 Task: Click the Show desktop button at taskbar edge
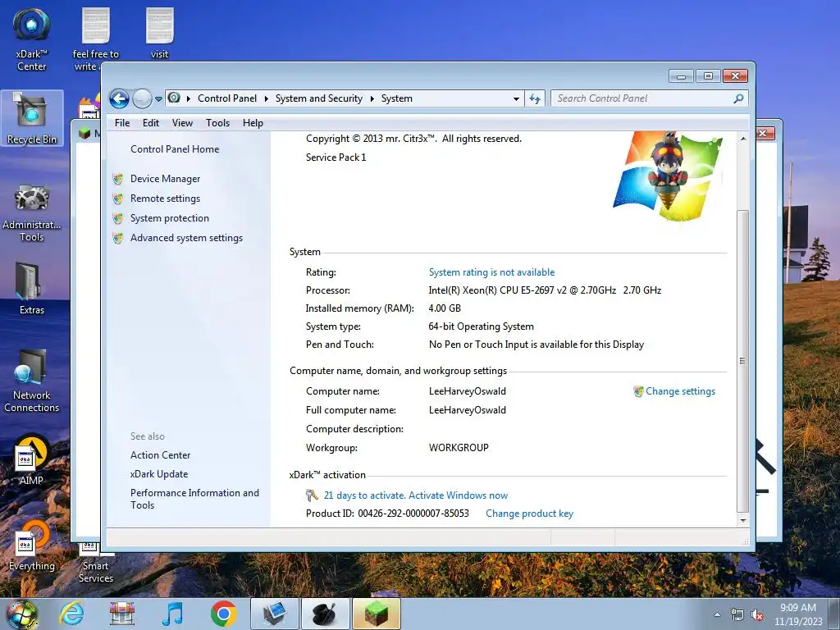coord(833,614)
